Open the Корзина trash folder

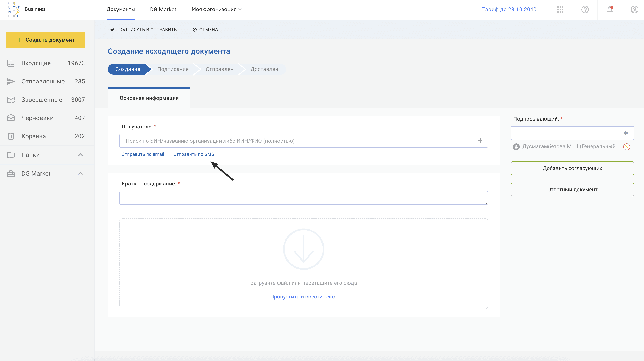tap(34, 136)
